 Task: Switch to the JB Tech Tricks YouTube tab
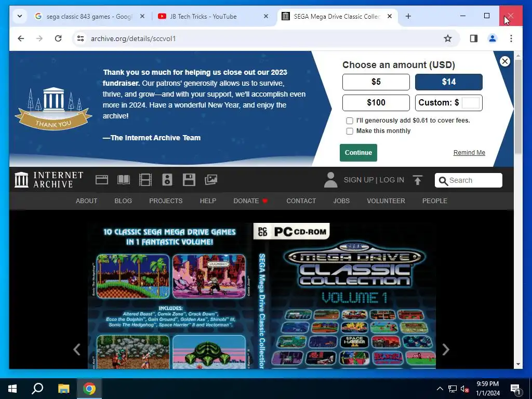[x=214, y=16]
